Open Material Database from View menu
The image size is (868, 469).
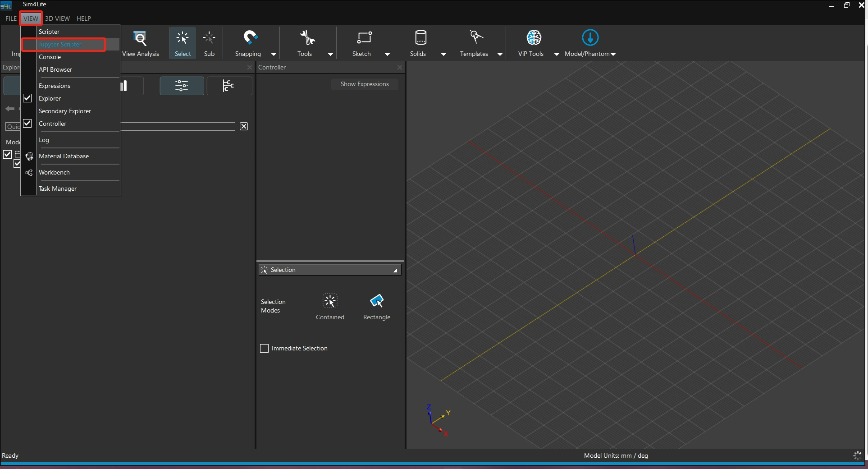pos(64,156)
